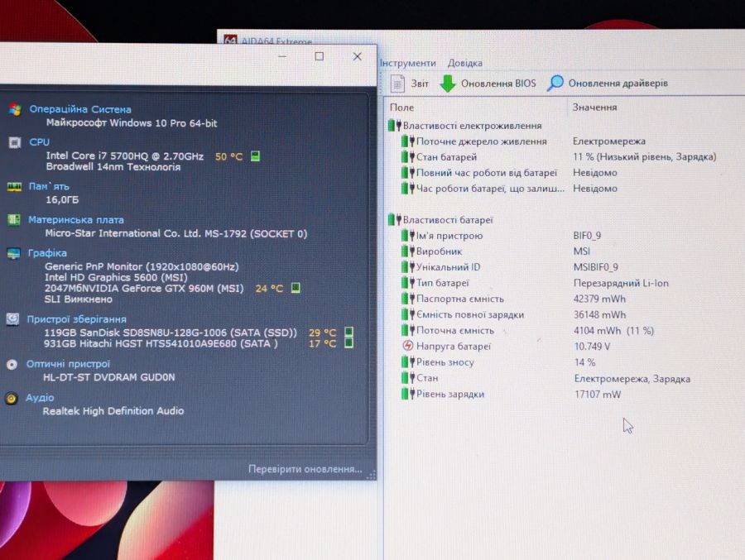Click the hard drive icon beside Пристрої зберігання
Viewport: 745px width, 560px height.
(x=12, y=319)
